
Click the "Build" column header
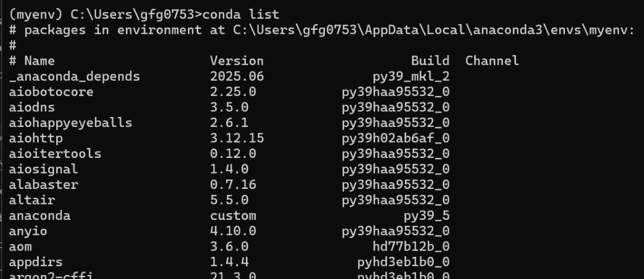[430, 61]
